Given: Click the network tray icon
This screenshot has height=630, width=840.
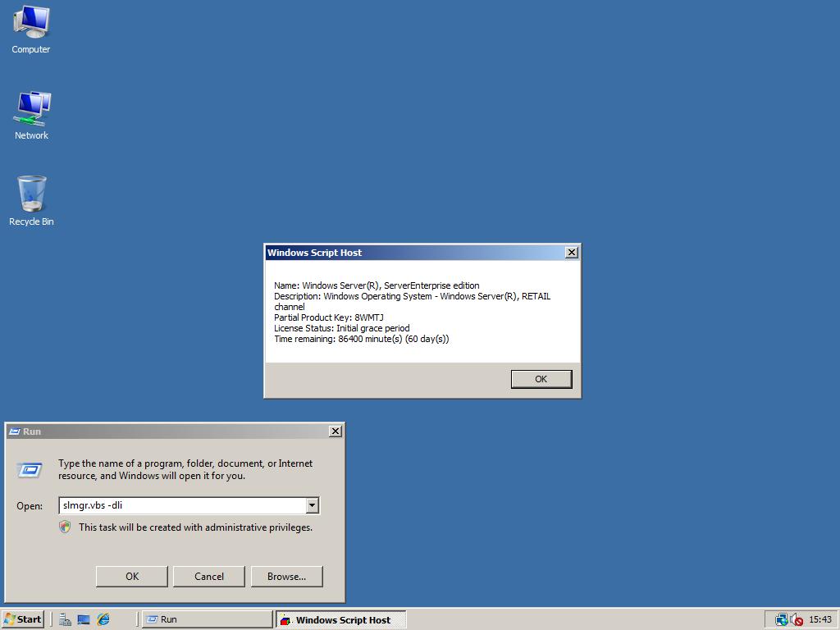Looking at the screenshot, I should (x=782, y=620).
